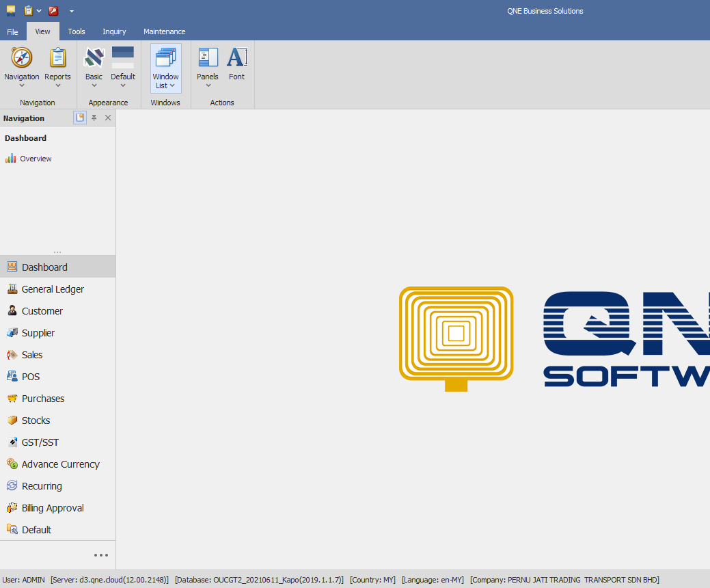
Task: Select the Stocks module icon
Action: pyautogui.click(x=12, y=420)
